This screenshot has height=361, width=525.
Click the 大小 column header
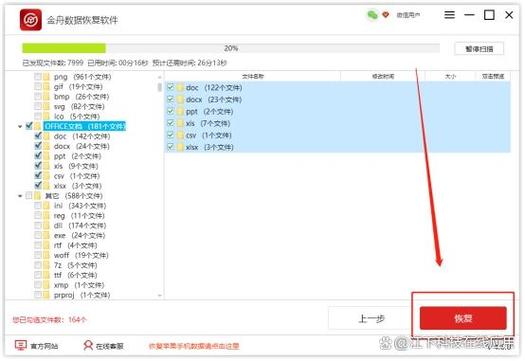coord(450,76)
